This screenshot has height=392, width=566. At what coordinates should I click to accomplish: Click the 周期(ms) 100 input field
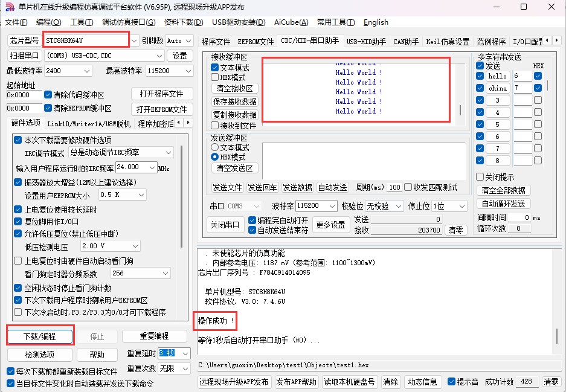point(394,187)
